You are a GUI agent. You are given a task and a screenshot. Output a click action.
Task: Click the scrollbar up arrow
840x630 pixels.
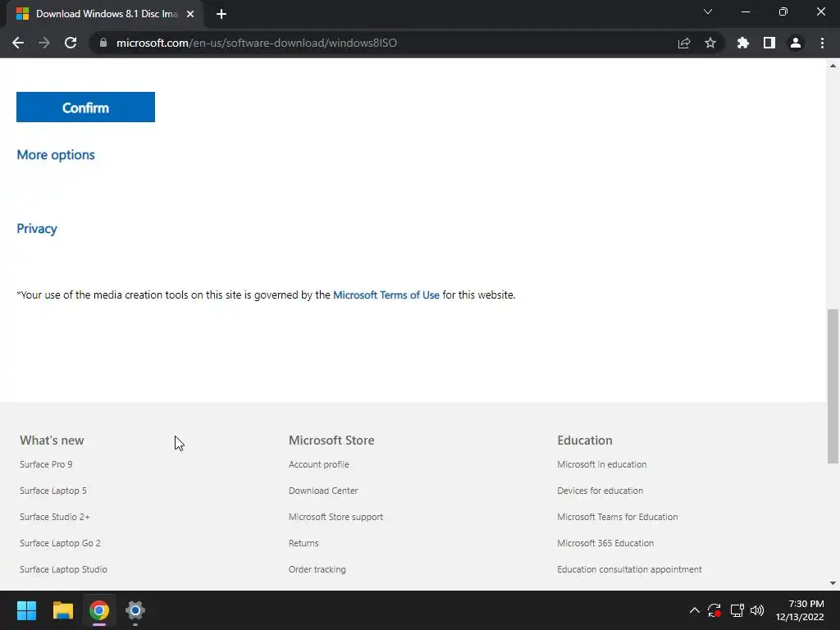pyautogui.click(x=833, y=66)
